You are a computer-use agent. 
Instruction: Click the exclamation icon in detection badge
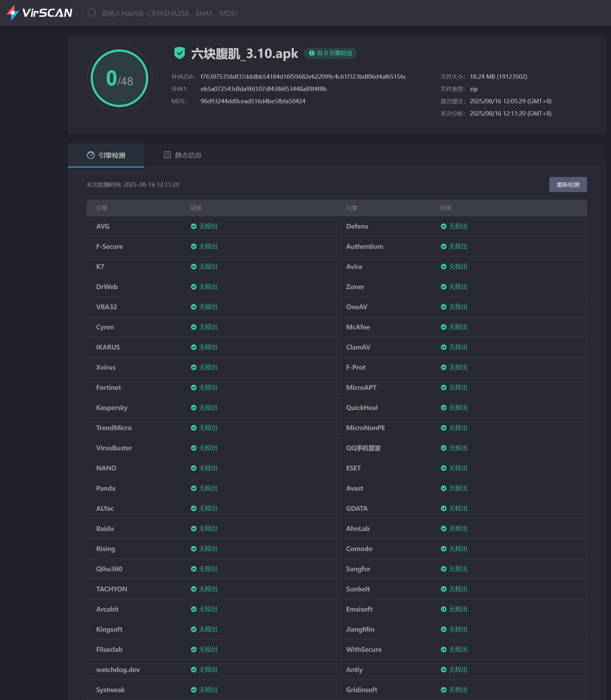click(312, 53)
